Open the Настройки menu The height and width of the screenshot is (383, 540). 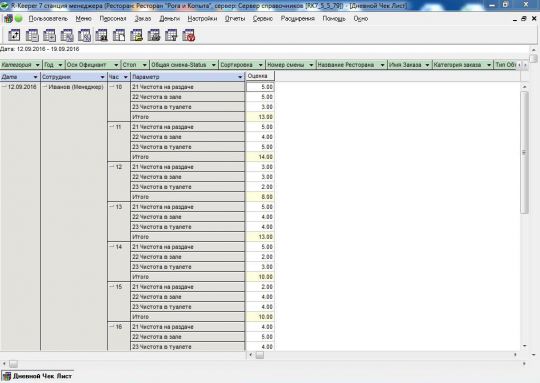coord(202,19)
